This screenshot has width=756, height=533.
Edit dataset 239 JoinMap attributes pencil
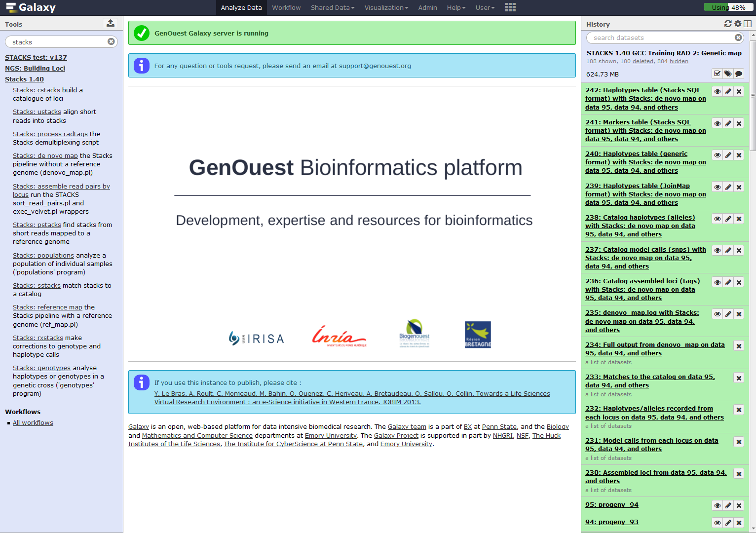click(728, 187)
